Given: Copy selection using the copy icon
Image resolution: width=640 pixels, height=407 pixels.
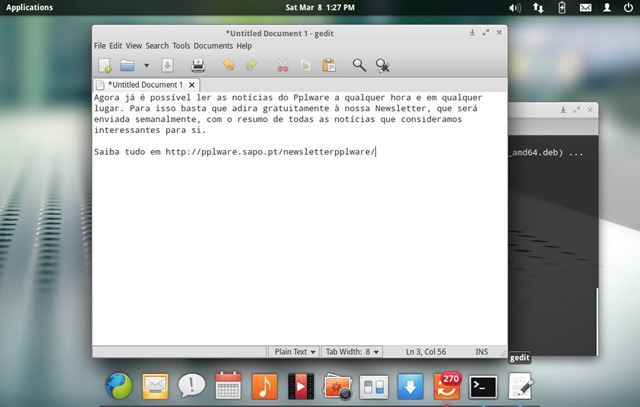Looking at the screenshot, I should pos(305,65).
